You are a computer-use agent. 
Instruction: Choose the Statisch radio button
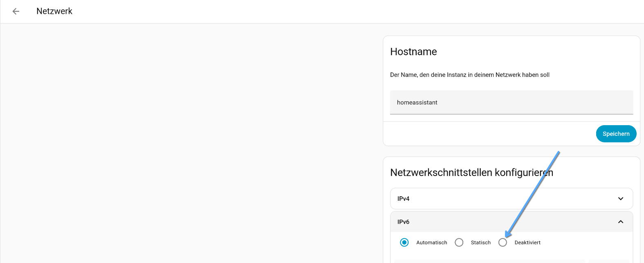tap(459, 243)
